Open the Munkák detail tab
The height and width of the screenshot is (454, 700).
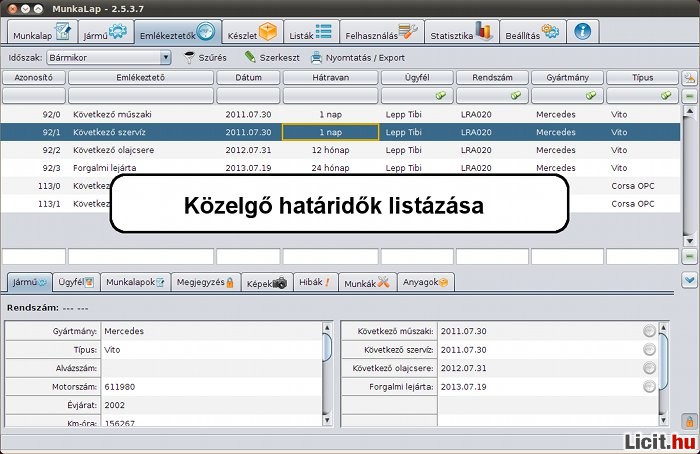click(x=367, y=283)
